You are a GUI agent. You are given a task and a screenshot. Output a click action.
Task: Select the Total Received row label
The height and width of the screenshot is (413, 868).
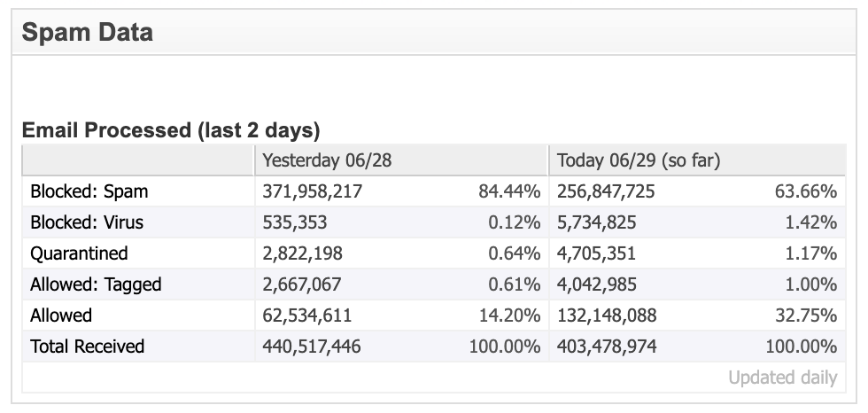88,347
